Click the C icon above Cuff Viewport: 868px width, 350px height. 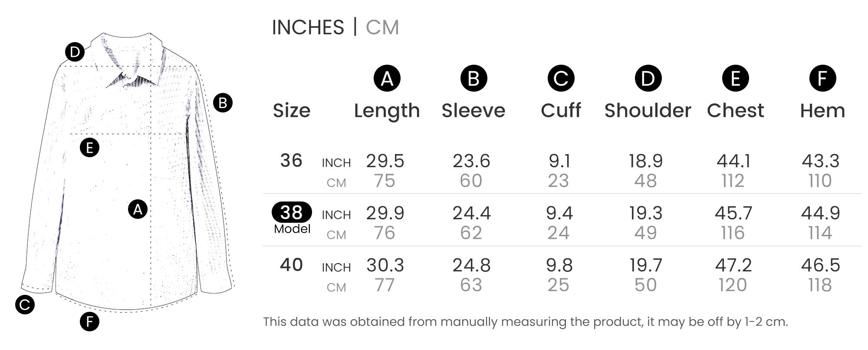click(561, 79)
